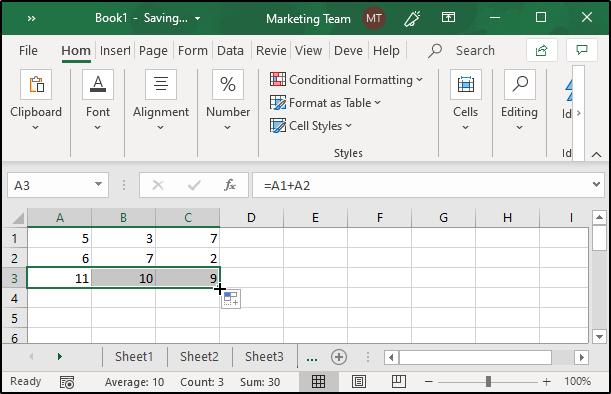Expand the Clipboard group arrow
This screenshot has height=394, width=611.
pyautogui.click(x=35, y=127)
